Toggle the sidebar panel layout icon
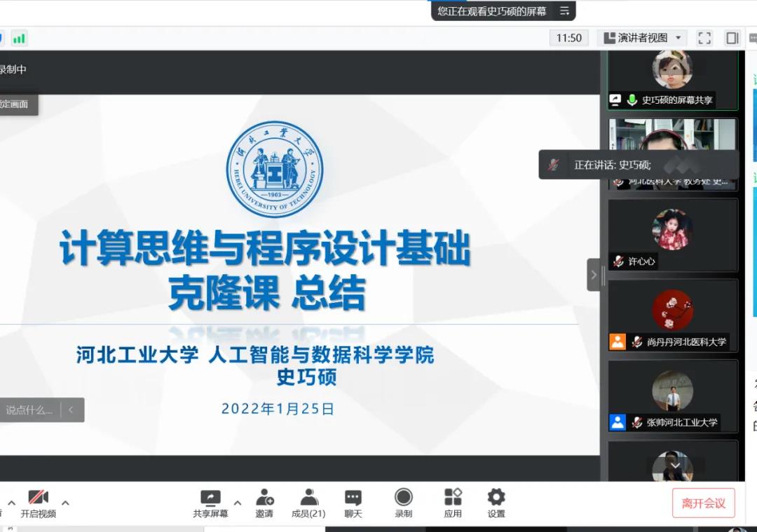Image resolution: width=757 pixels, height=532 pixels. (732, 38)
